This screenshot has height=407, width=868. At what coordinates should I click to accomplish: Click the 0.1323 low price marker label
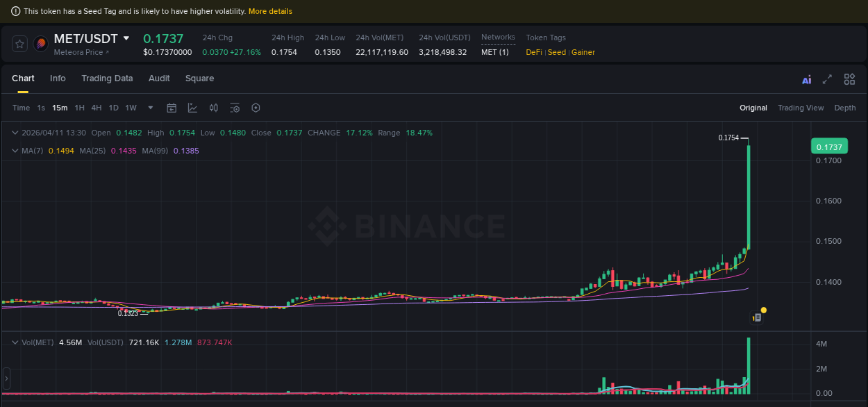point(128,314)
